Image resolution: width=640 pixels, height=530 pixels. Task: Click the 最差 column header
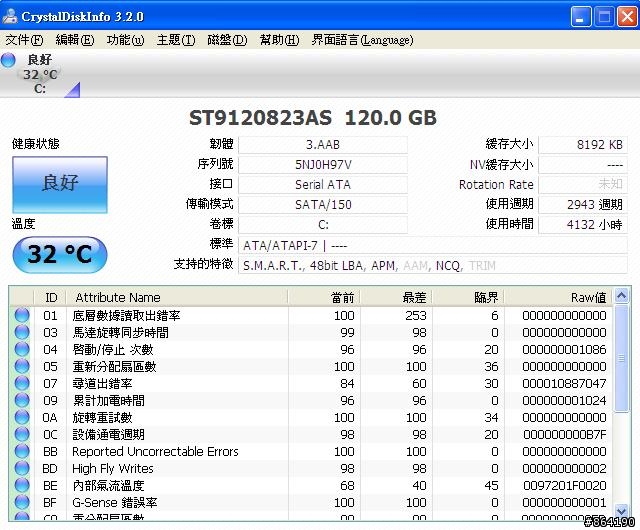396,298
